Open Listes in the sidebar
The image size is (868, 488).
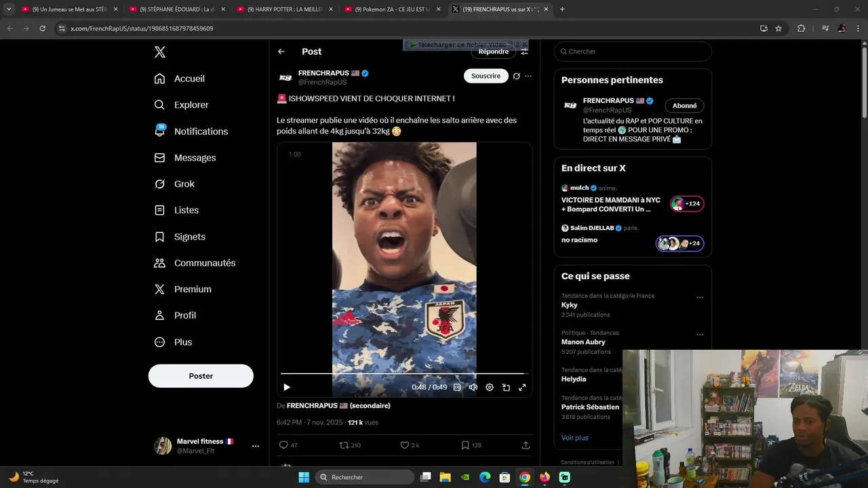(176, 210)
